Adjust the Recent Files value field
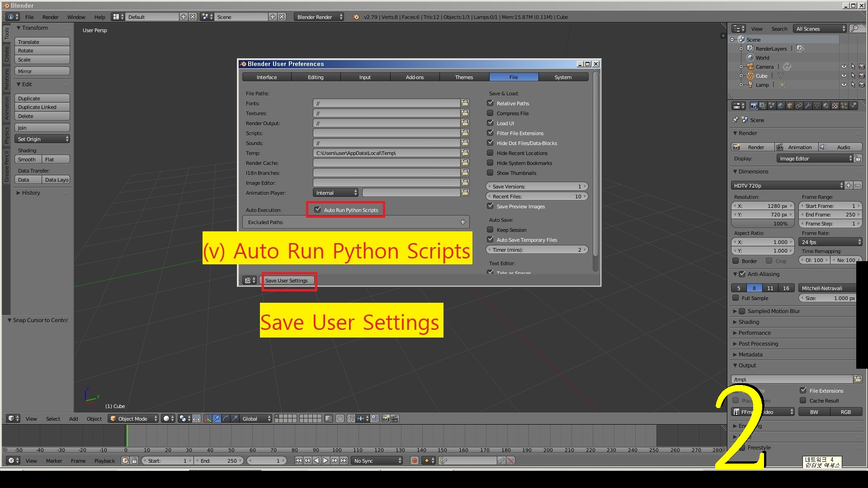This screenshot has height=488, width=868. point(537,196)
